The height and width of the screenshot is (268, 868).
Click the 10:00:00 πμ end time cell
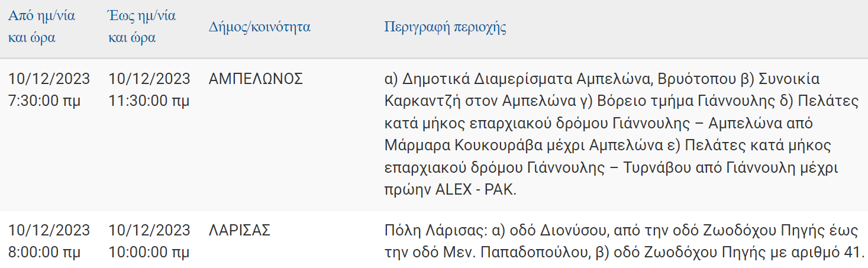tap(149, 253)
